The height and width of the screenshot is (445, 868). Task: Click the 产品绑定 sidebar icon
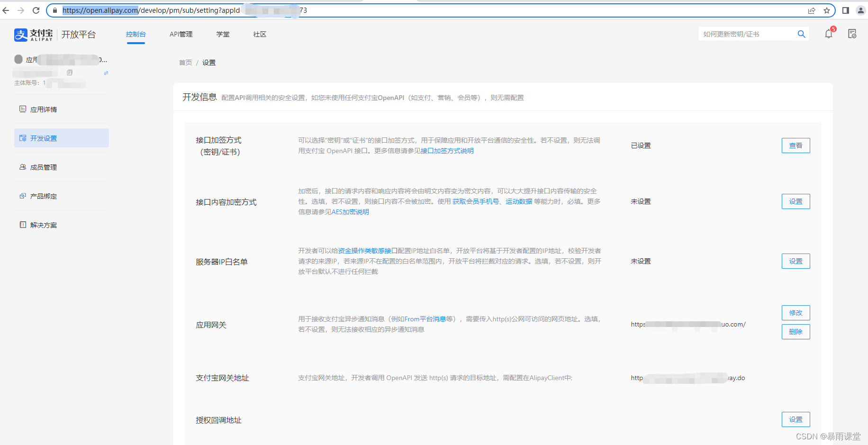point(23,196)
